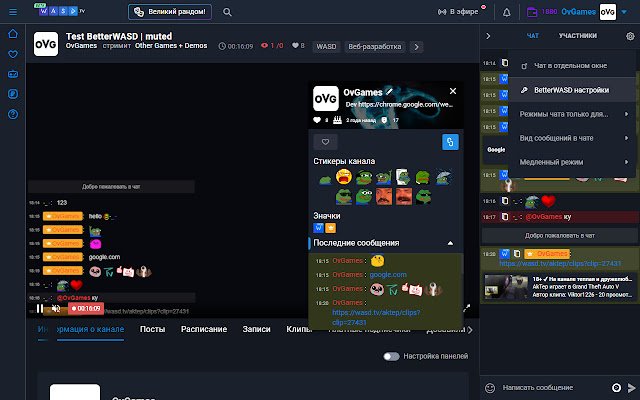Go to home in sidebar
This screenshot has height=400, width=640.
[13, 33]
